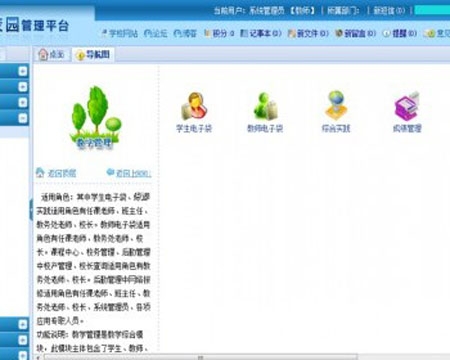The height and width of the screenshot is (360, 450).
Task: View 积分 points in toolbar
Action: pos(219,33)
